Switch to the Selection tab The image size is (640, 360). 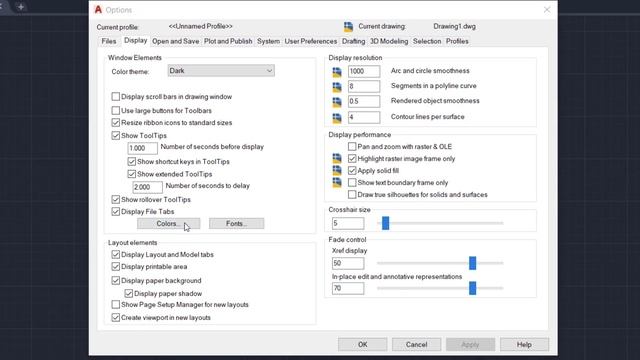(x=427, y=41)
